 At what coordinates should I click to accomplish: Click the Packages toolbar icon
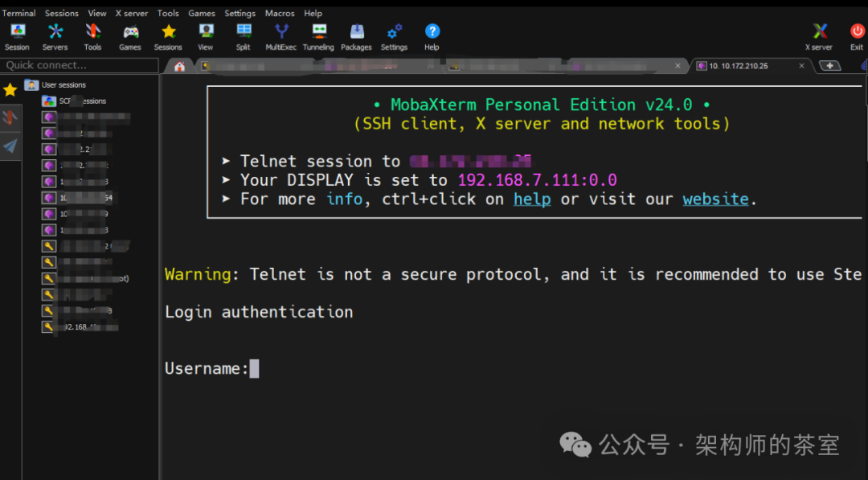click(356, 35)
